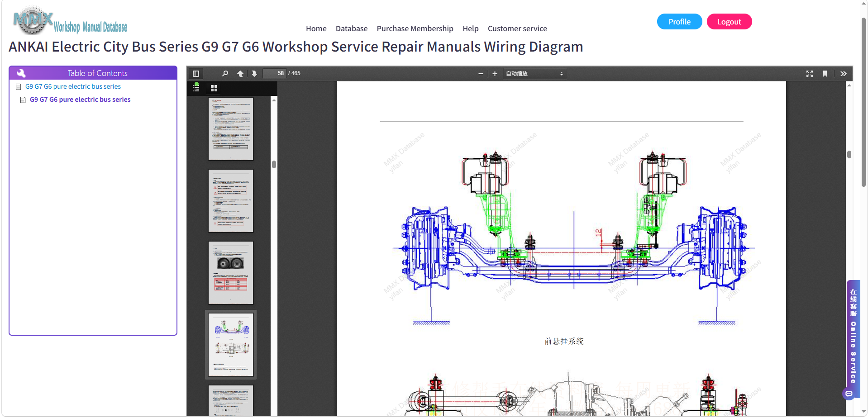Click the pink Logout button
The image size is (868, 418).
pos(729,22)
